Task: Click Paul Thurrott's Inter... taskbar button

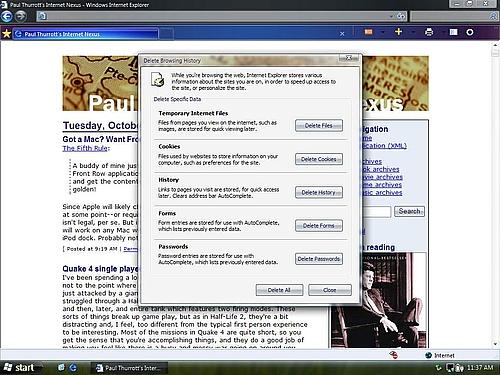Action: (129, 368)
